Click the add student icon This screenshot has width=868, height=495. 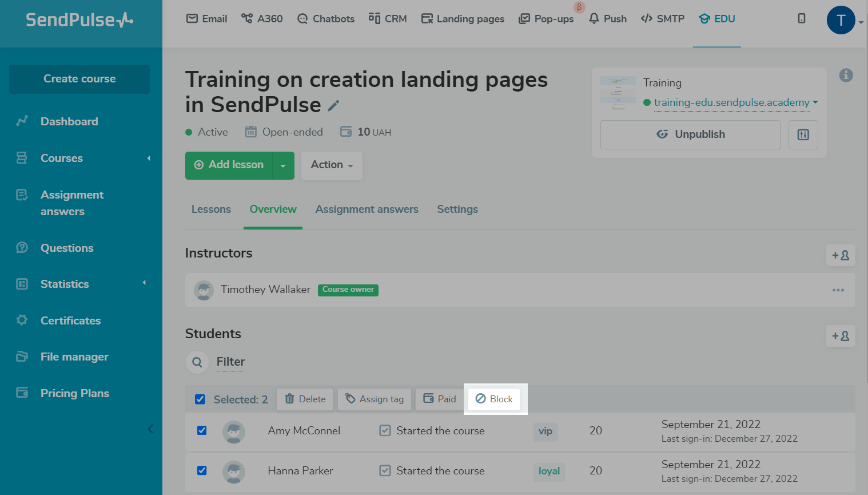840,336
